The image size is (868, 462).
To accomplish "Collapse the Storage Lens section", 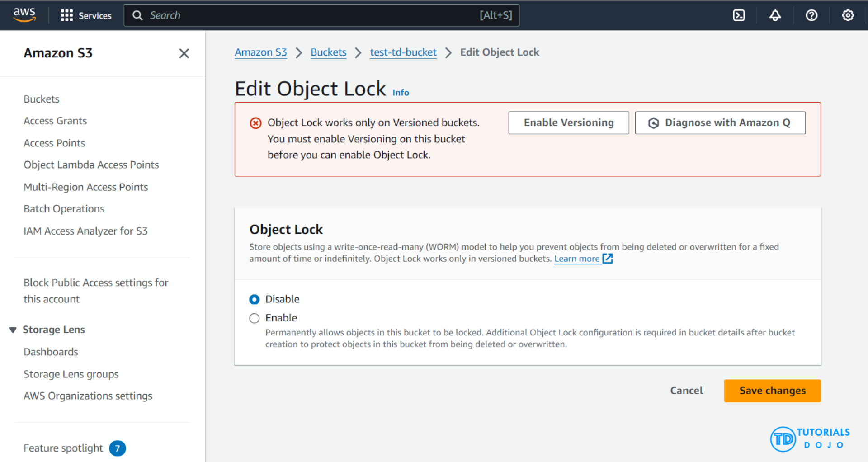I will pyautogui.click(x=13, y=330).
